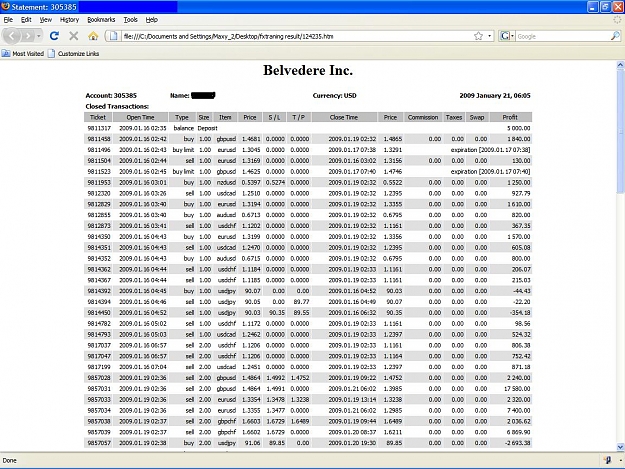
Task: Open the File menu
Action: coord(8,20)
